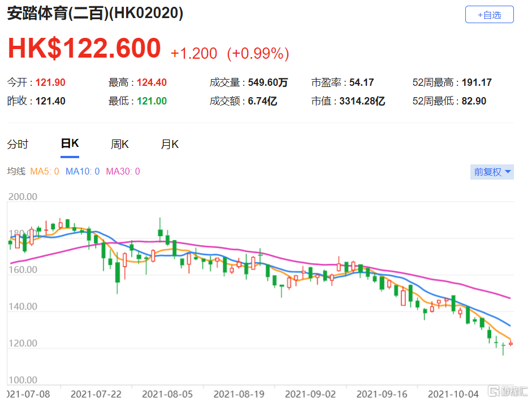Viewport: 532px width, 401px height.
Task: Click previous close value 121.40
Action: pyautogui.click(x=50, y=101)
